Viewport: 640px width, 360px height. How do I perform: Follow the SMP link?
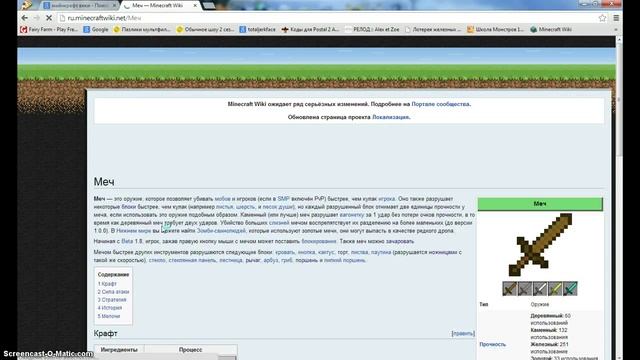[283, 199]
